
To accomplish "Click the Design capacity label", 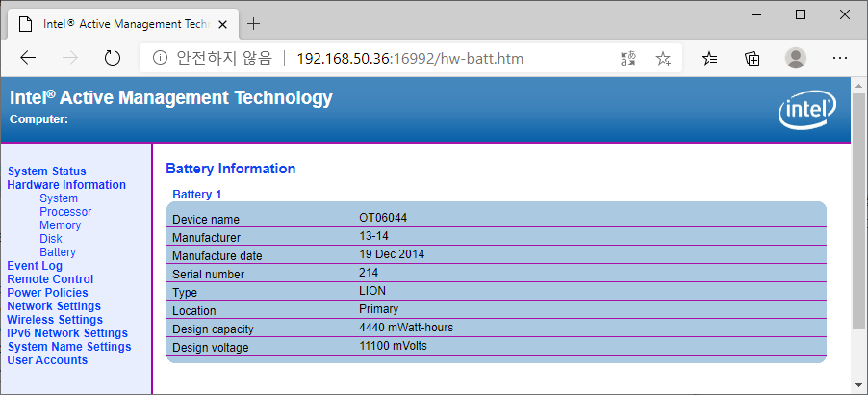I will [x=213, y=329].
